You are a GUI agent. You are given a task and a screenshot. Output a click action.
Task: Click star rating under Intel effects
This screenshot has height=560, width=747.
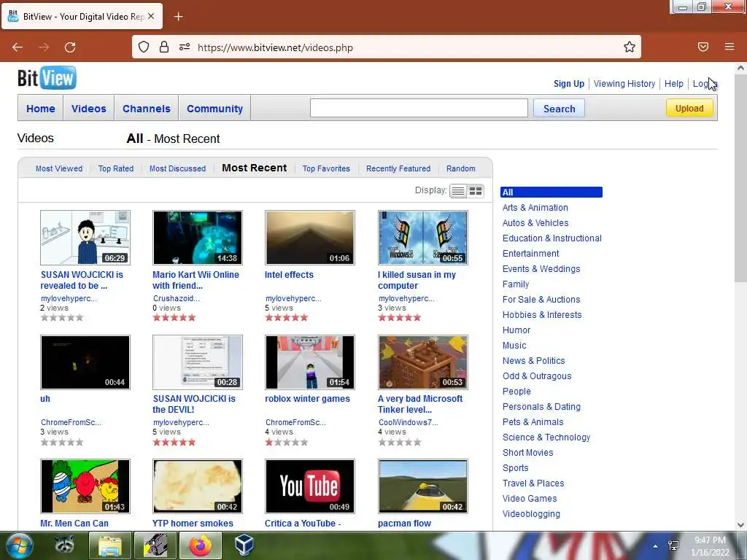click(287, 318)
